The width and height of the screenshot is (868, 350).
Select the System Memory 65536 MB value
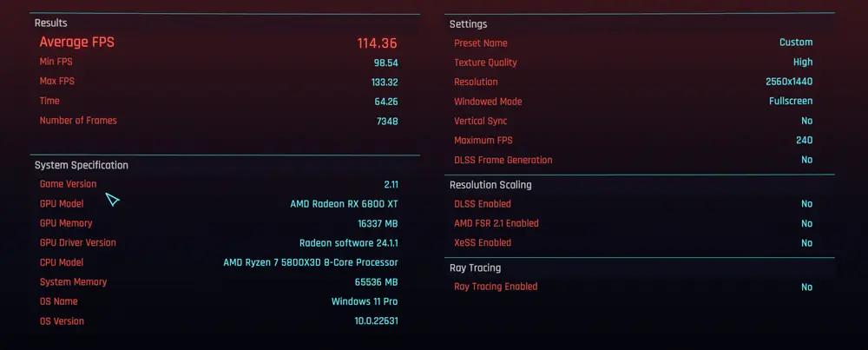[377, 282]
